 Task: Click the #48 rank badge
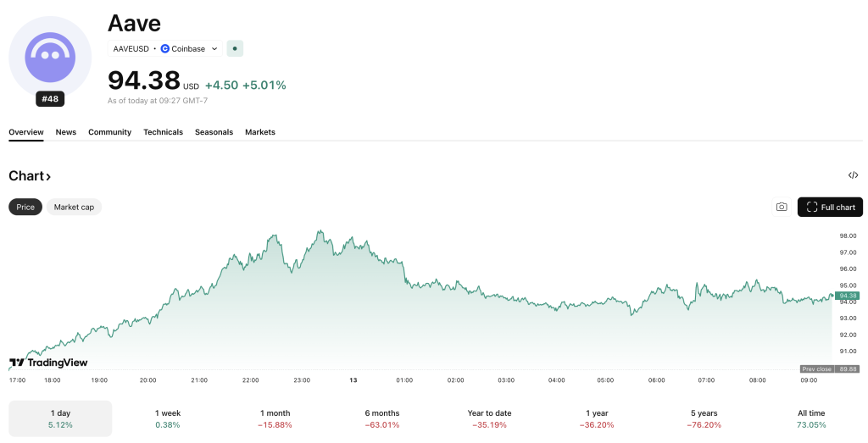(x=49, y=99)
